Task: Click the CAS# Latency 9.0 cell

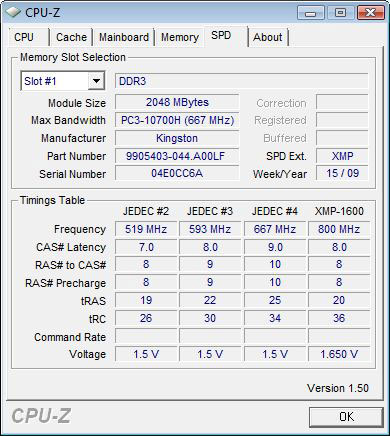Action: 275,247
